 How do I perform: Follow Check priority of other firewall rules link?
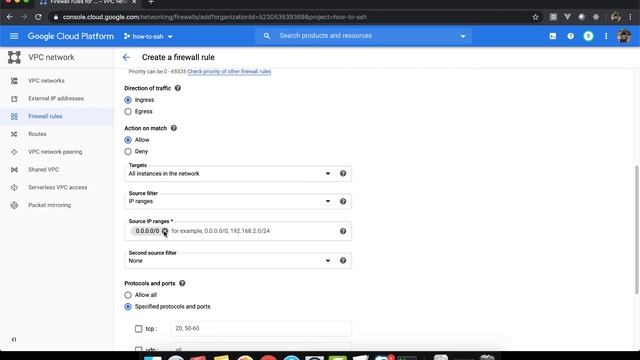(x=229, y=71)
